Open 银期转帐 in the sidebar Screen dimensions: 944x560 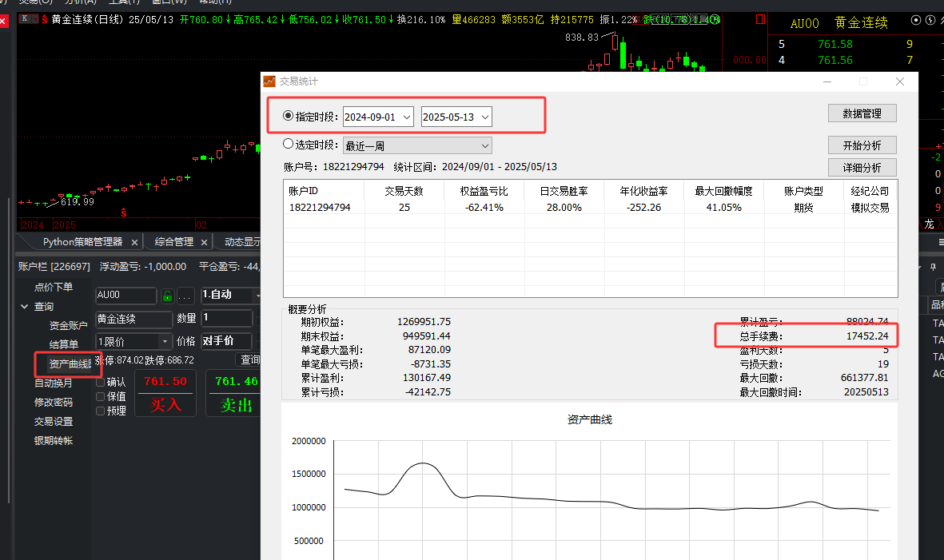[53, 441]
